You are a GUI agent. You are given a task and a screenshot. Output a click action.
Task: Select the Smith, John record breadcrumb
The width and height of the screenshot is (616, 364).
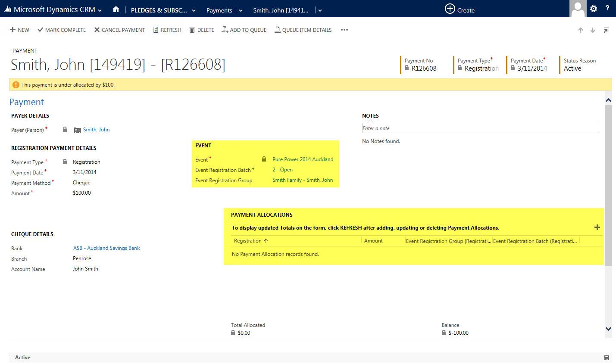click(x=281, y=10)
